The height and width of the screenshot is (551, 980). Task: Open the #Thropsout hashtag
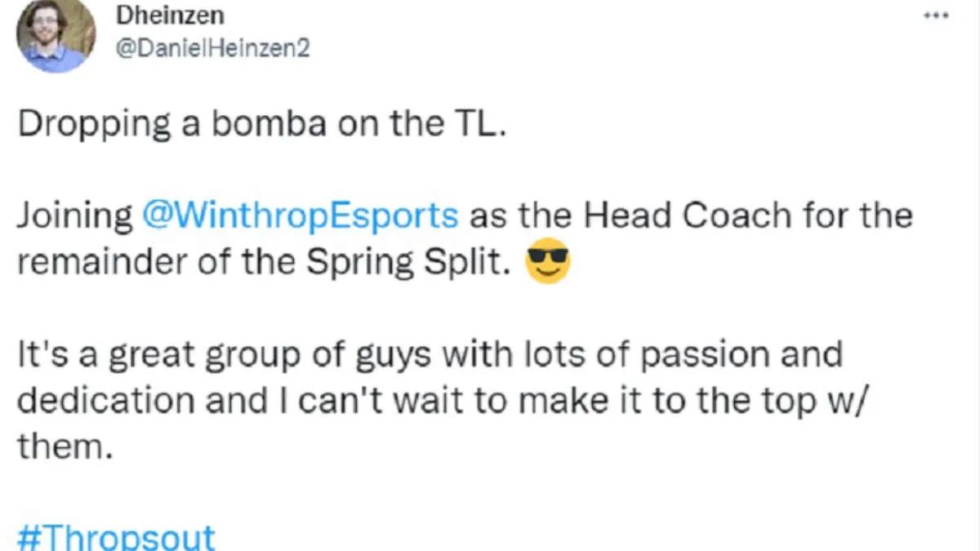(116, 537)
